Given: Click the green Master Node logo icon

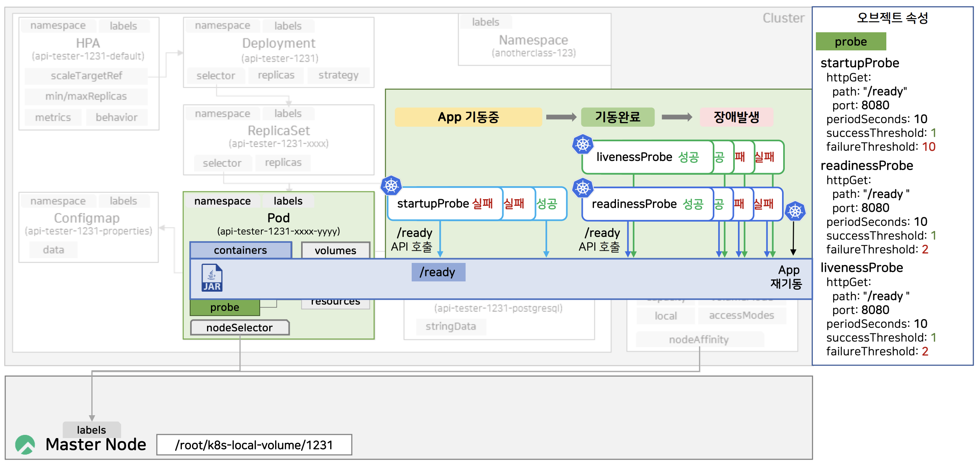Looking at the screenshot, I should coord(25,445).
